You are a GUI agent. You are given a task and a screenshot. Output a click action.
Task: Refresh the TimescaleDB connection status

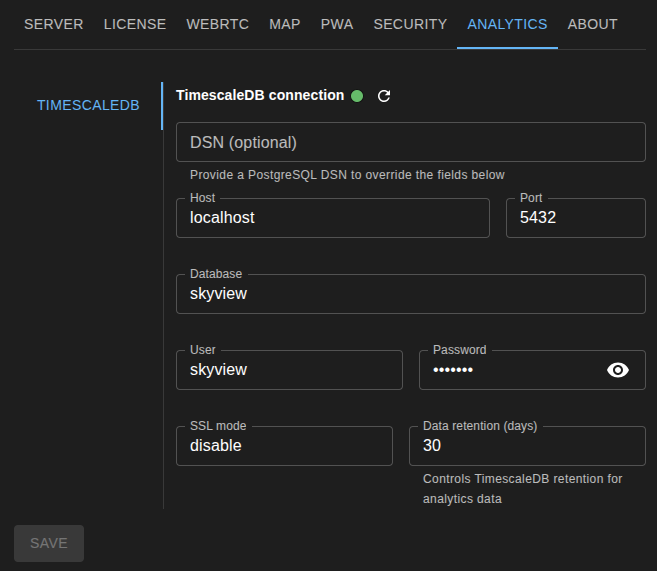pos(384,96)
